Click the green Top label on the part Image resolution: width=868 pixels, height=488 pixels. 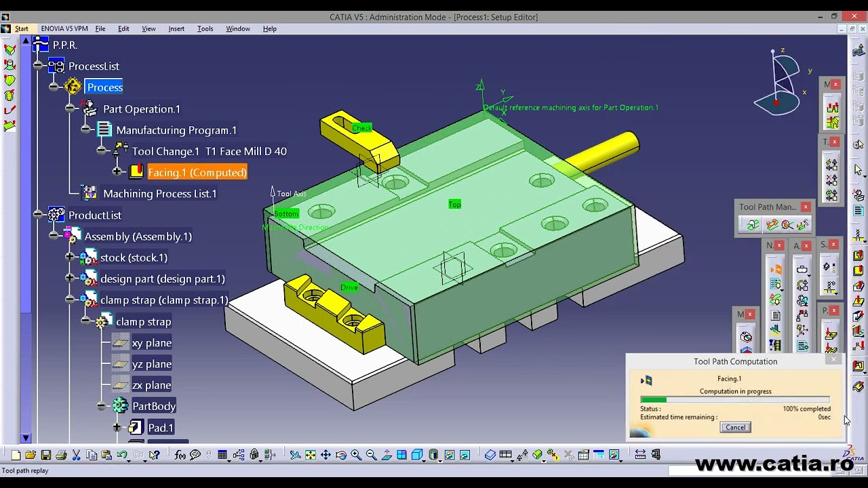tap(454, 204)
